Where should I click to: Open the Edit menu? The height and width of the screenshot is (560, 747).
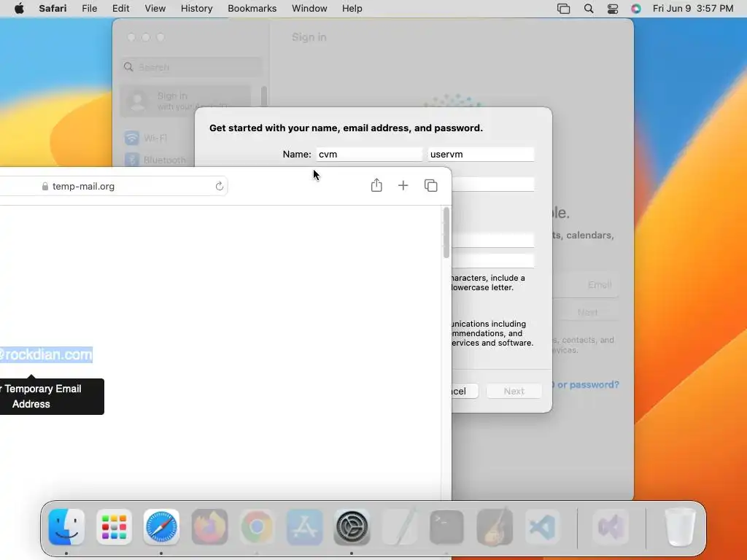click(x=120, y=9)
